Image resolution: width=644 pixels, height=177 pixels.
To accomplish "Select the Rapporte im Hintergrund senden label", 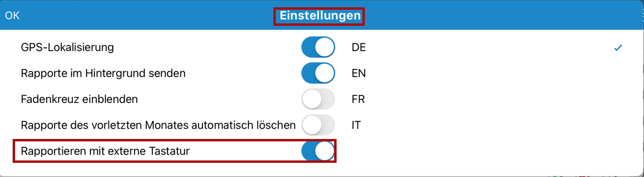I will (x=103, y=73).
